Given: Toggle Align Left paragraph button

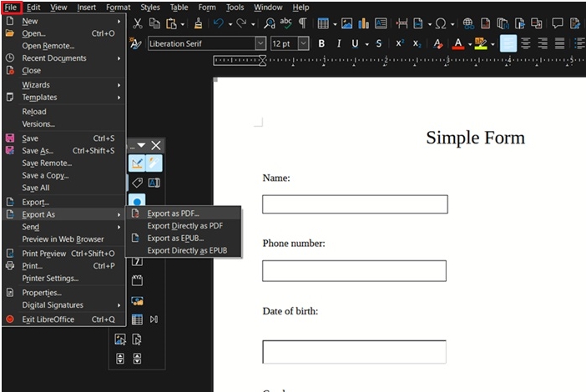Looking at the screenshot, I should (508, 43).
